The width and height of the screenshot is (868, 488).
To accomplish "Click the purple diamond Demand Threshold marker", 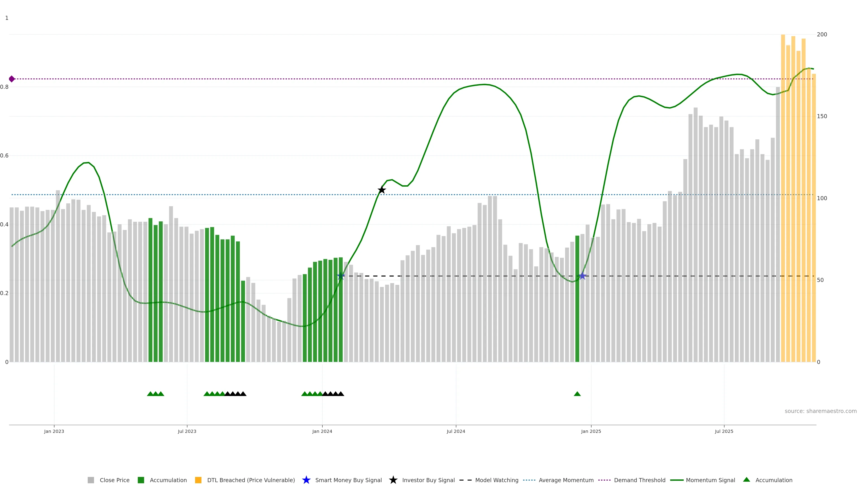I will pyautogui.click(x=12, y=79).
